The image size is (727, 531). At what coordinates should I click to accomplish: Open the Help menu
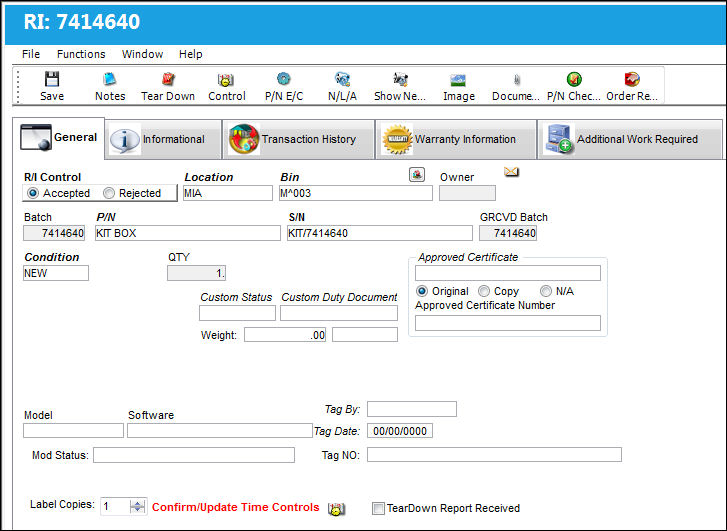coord(191,54)
